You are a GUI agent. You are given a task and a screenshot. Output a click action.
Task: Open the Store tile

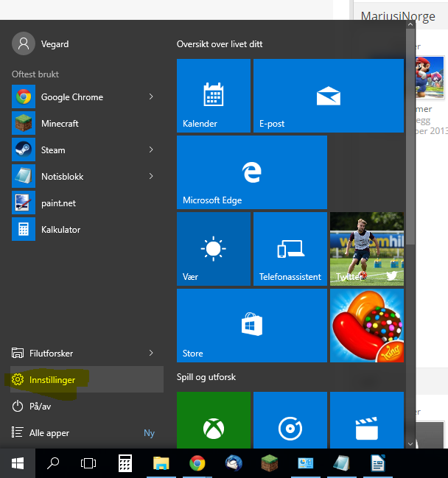click(x=252, y=326)
